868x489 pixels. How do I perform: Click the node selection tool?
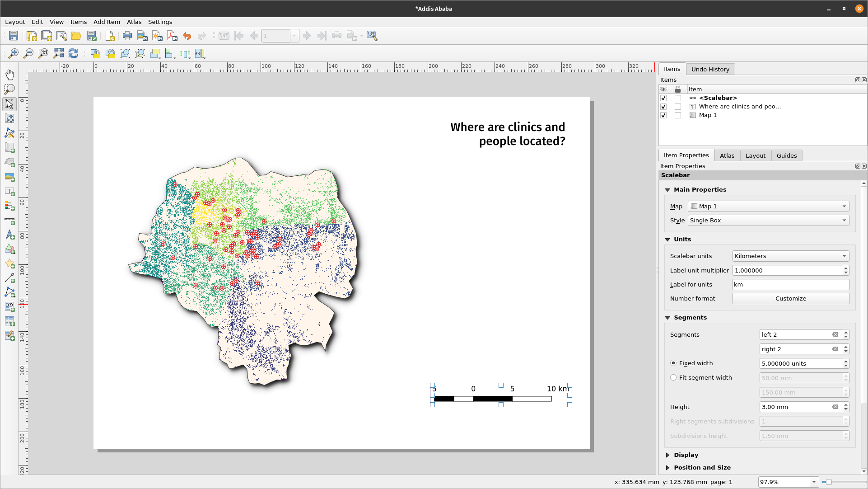[x=9, y=132]
